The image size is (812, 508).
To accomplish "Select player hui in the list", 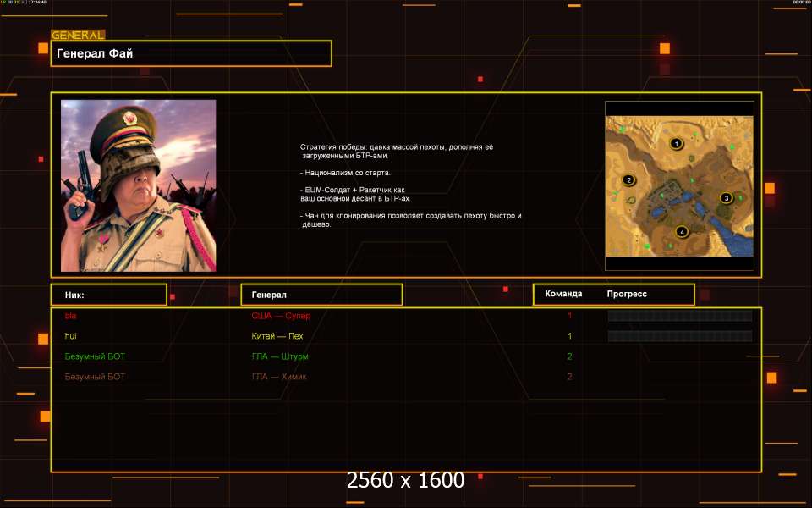I will 70,336.
